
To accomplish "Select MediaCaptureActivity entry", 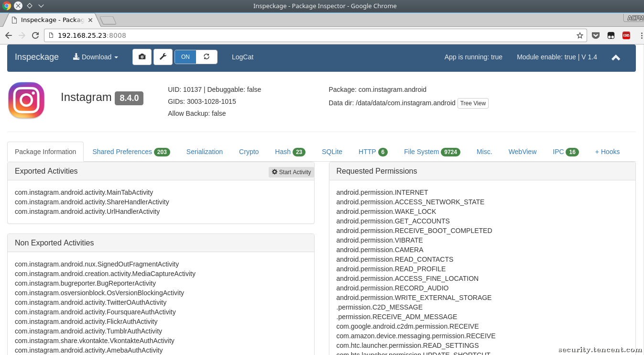I will [x=105, y=274].
